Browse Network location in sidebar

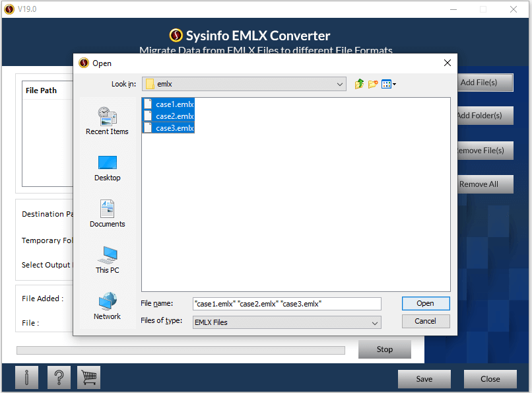point(107,306)
